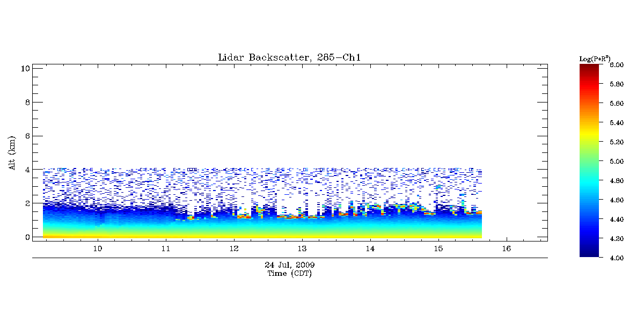Click the colorbar label '5.00'
The image size is (644, 322).
(x=617, y=161)
